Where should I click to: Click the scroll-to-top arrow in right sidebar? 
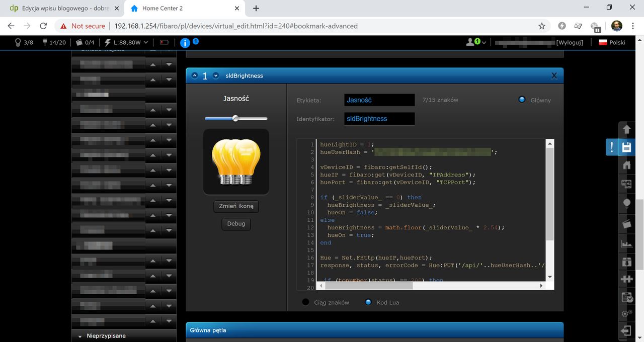coord(626,129)
